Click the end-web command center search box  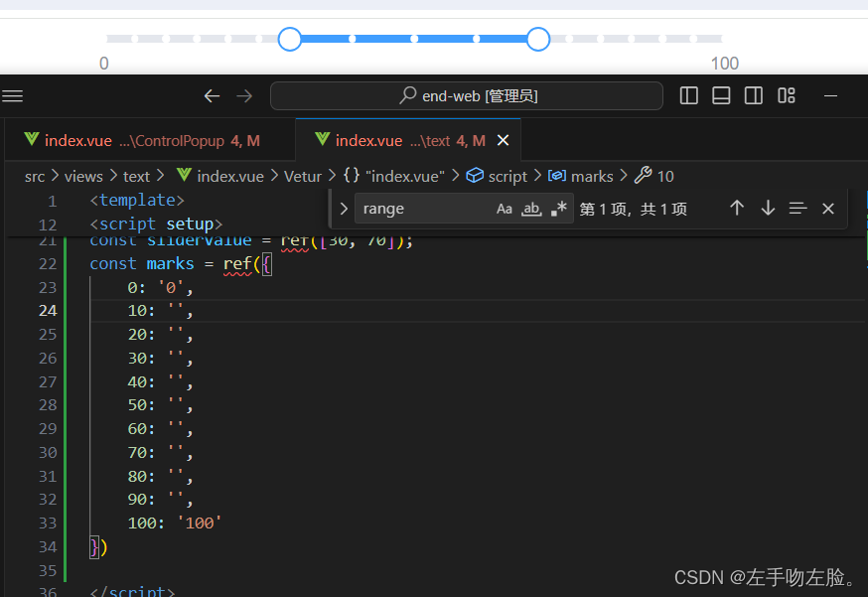tap(466, 95)
